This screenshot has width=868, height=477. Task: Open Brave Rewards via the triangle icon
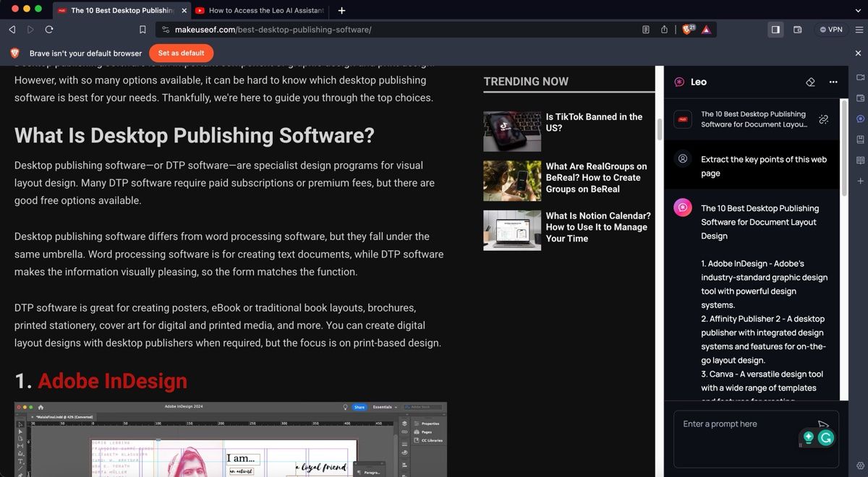pos(705,30)
